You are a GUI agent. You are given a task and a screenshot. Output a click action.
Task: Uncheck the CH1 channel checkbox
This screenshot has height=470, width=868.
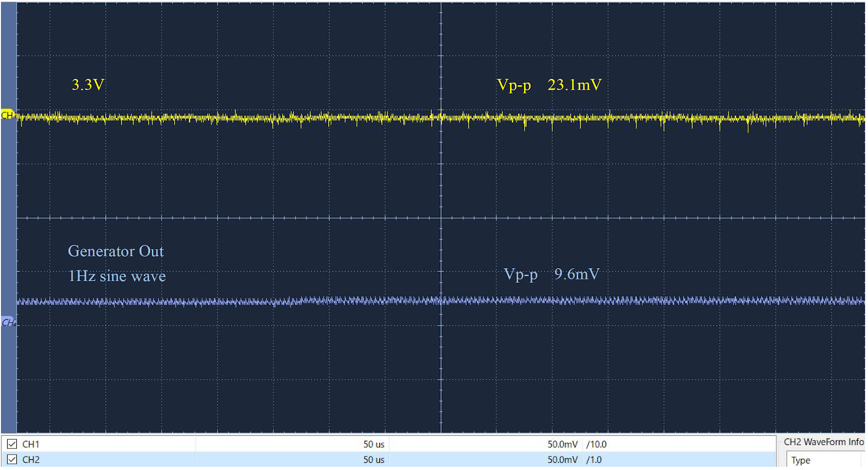tap(12, 444)
